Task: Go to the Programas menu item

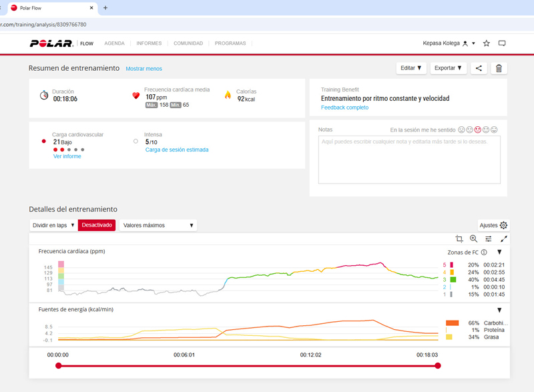Action: point(230,43)
